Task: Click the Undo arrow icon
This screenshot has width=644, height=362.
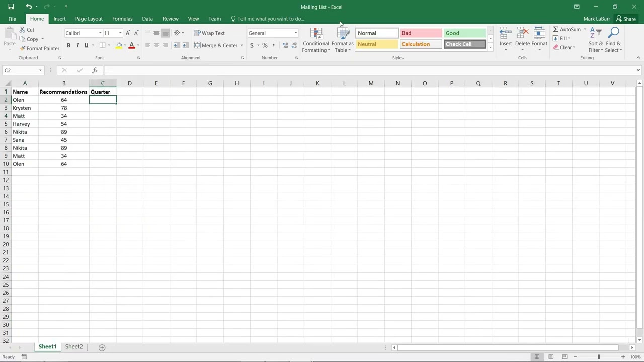Action: pyautogui.click(x=29, y=7)
